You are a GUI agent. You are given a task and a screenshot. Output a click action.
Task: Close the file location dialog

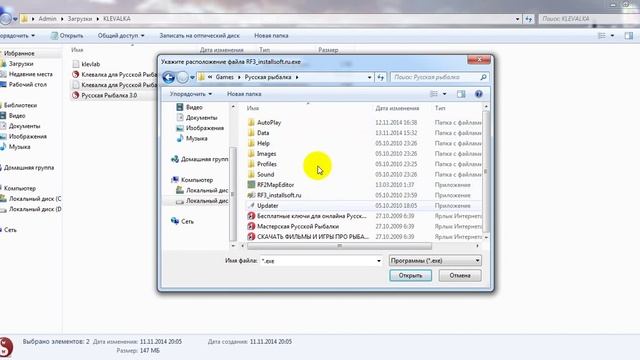click(x=479, y=60)
